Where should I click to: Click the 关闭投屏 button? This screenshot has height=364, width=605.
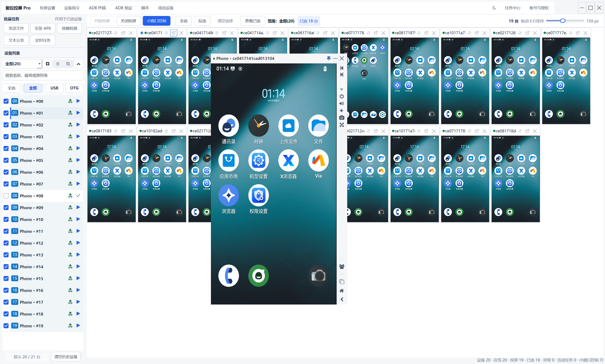[x=128, y=21]
